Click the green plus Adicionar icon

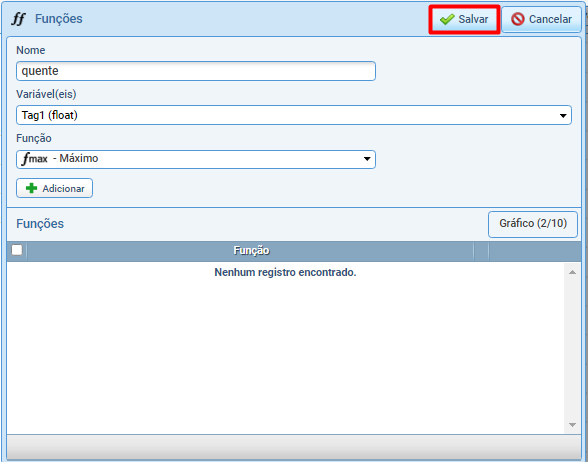pos(32,188)
